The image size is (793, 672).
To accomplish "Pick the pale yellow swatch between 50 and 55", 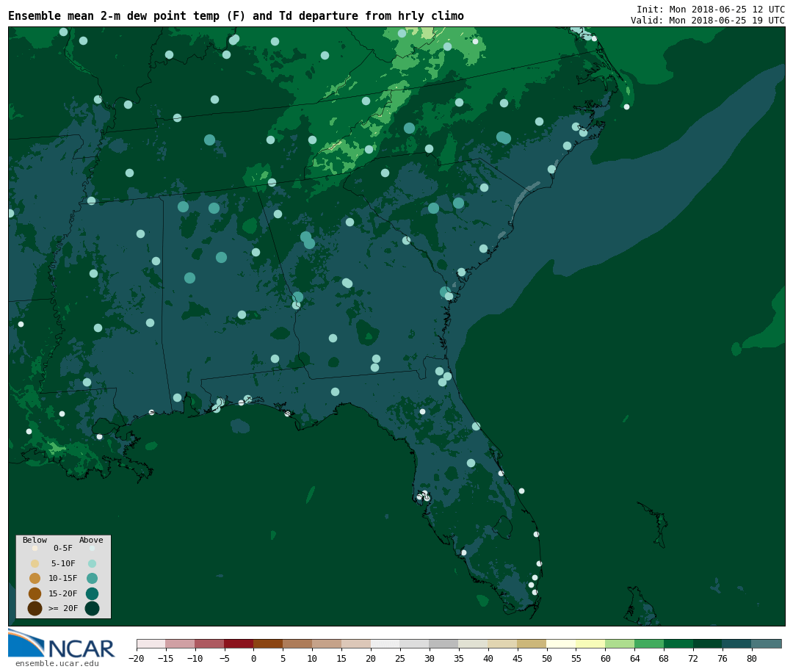I will (x=562, y=643).
